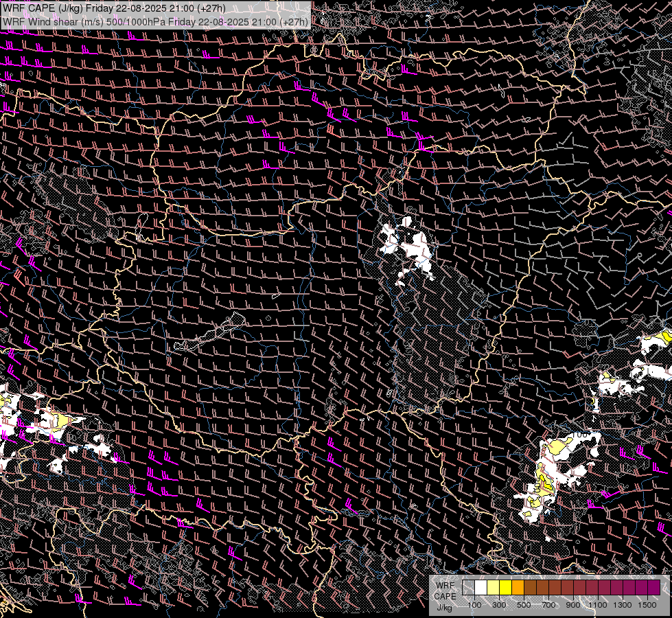Select the orange CAPE legend swatch
The image size is (672, 618).
click(x=518, y=588)
